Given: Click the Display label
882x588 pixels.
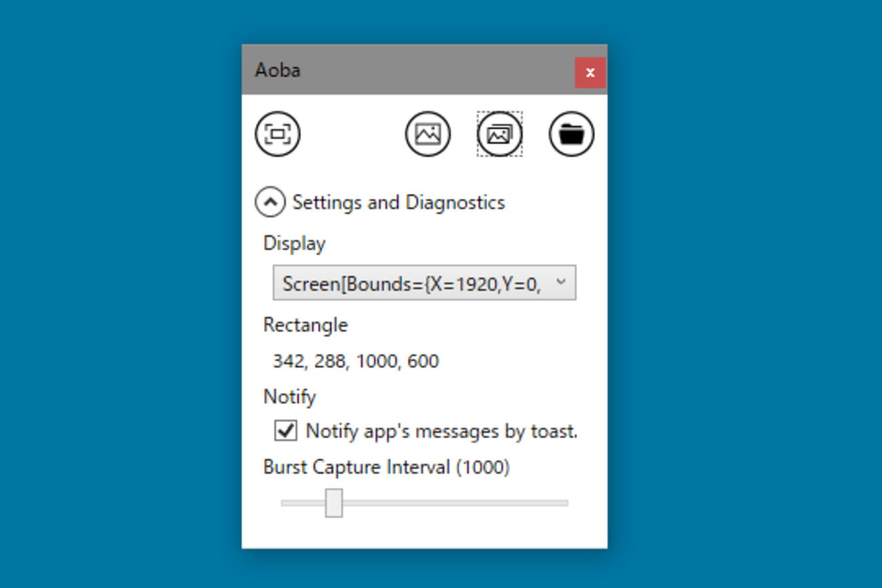Looking at the screenshot, I should pos(294,243).
